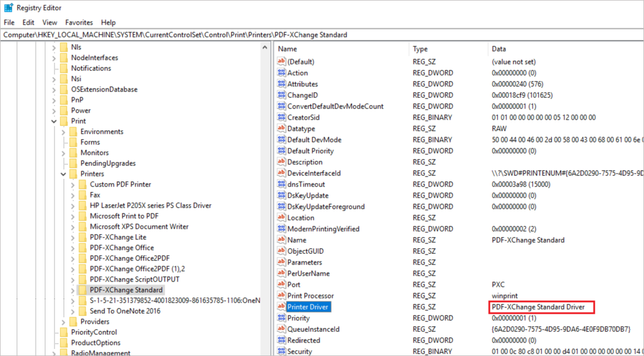The width and height of the screenshot is (644, 356).
Task: Open the File menu
Action: 9,23
